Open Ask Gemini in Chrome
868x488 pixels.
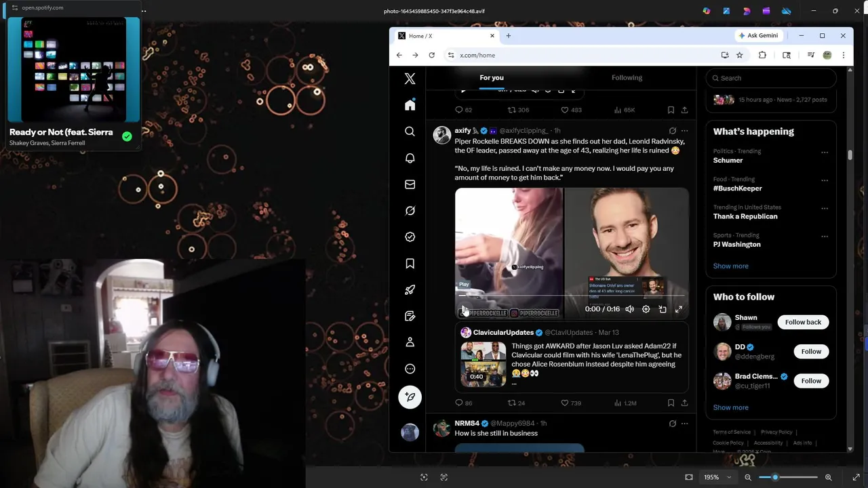pyautogui.click(x=758, y=35)
